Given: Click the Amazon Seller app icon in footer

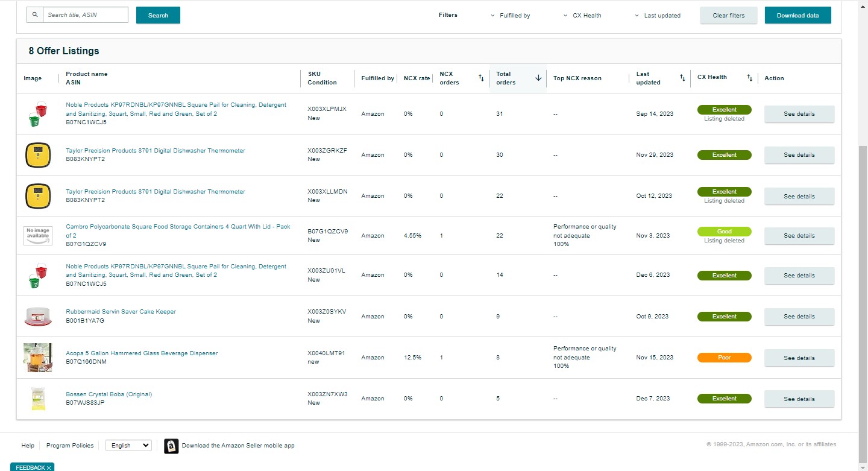Looking at the screenshot, I should pos(171,446).
